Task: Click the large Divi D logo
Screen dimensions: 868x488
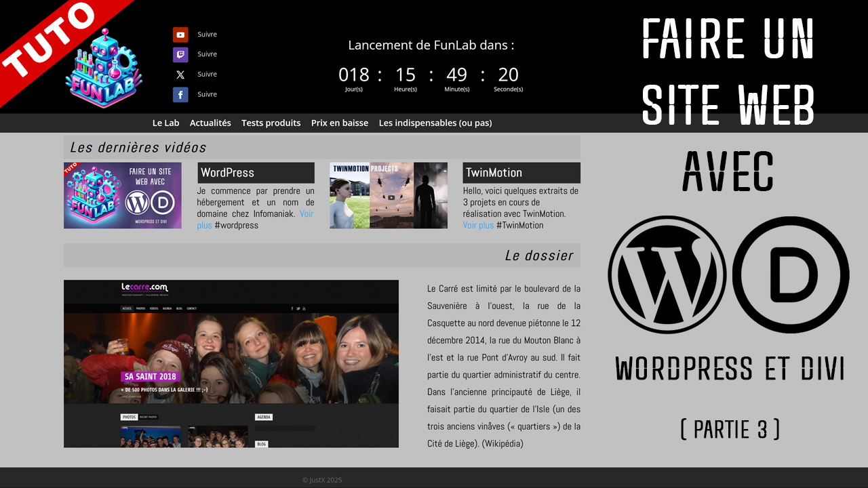Action: point(791,274)
